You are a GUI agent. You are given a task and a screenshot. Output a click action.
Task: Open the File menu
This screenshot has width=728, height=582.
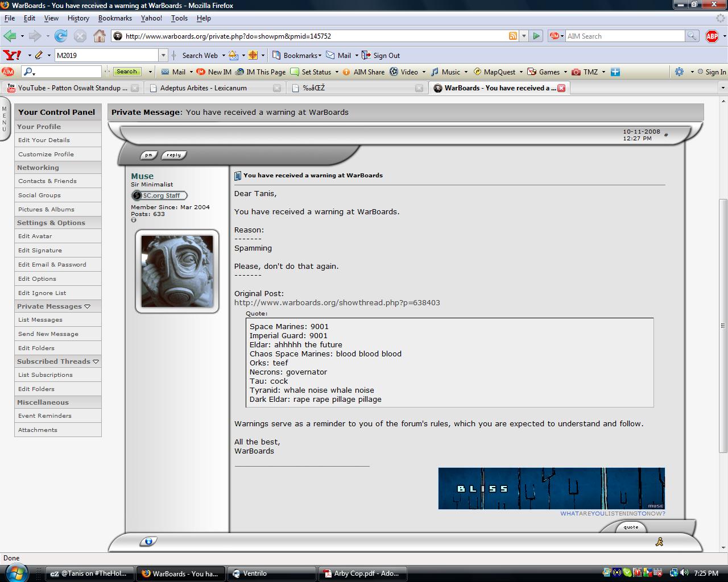click(x=10, y=18)
